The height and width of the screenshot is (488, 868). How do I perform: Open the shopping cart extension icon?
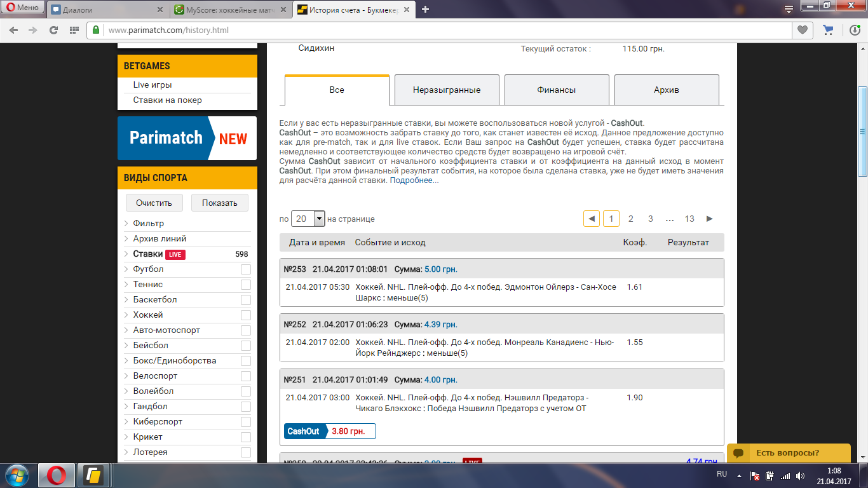point(828,30)
